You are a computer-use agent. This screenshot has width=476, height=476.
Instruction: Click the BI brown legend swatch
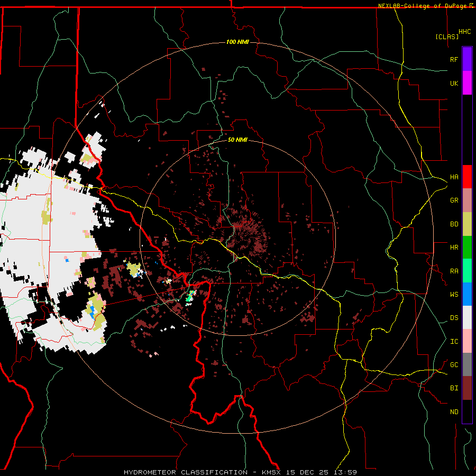[467, 388]
